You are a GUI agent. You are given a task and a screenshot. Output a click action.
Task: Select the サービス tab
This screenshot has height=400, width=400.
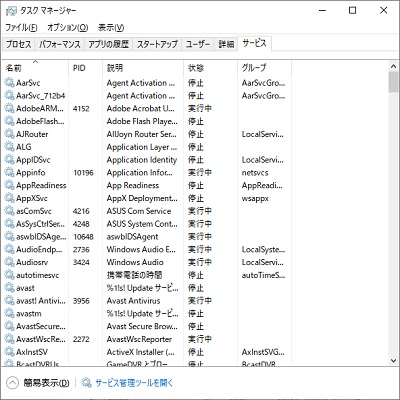tap(254, 43)
